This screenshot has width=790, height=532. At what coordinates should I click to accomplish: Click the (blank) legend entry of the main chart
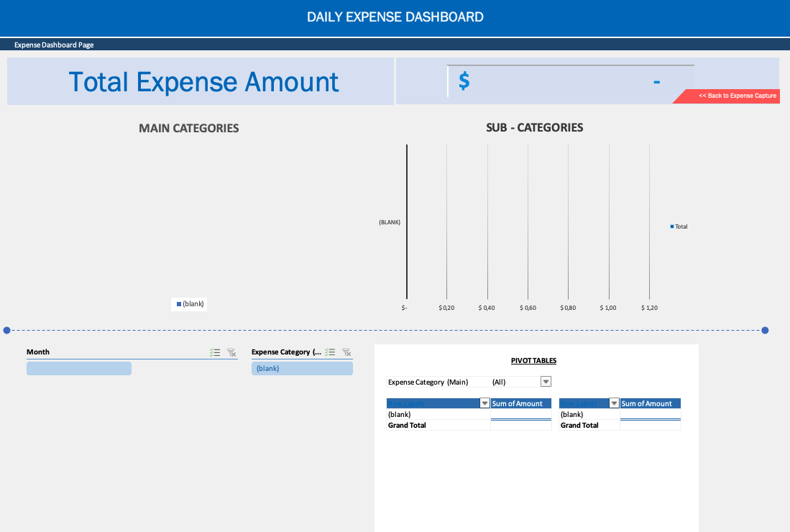(190, 304)
